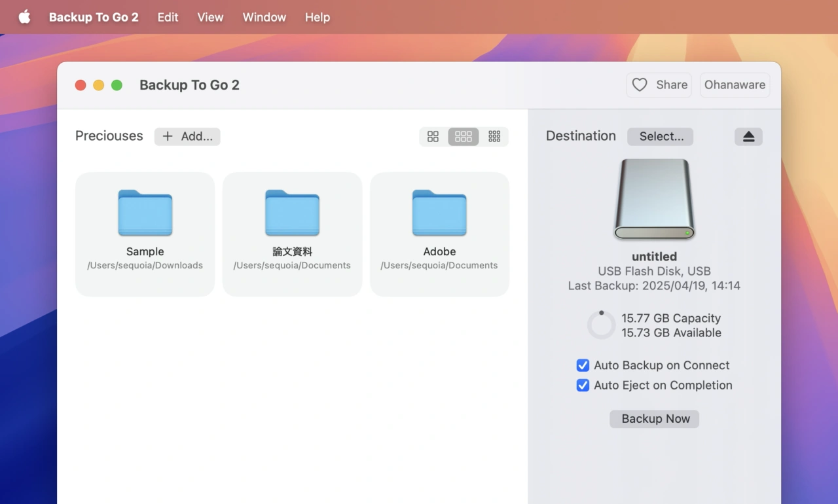Disable Auto Backup on Connect
Screen dimensions: 838x504
pyautogui.click(x=583, y=365)
